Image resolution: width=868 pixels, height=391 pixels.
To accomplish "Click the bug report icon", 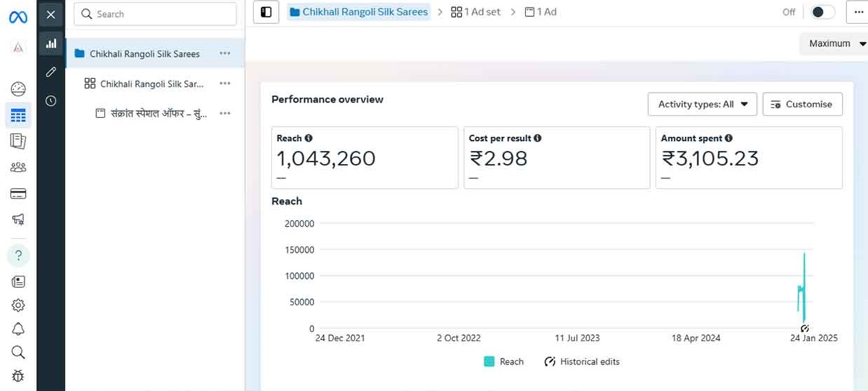I will 18,376.
